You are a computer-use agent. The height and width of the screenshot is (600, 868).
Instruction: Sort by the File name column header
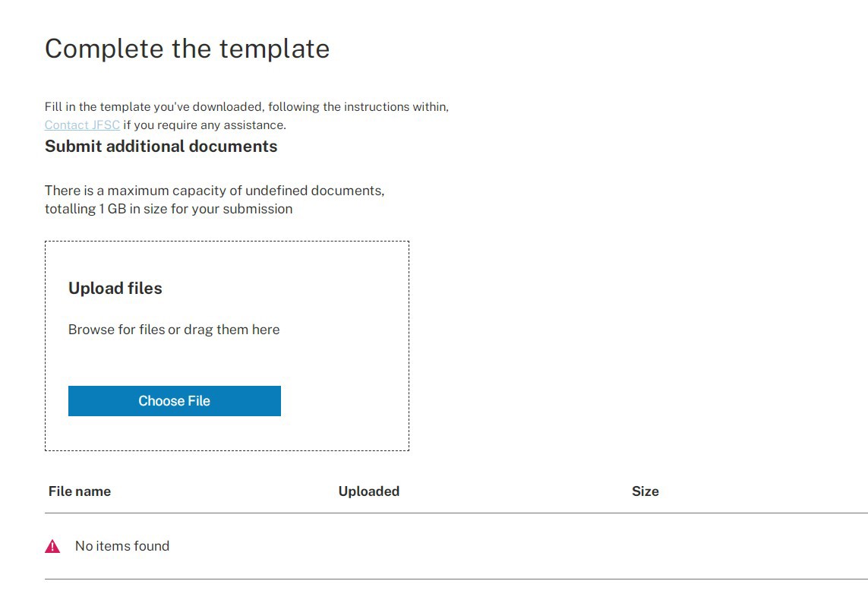pyautogui.click(x=80, y=491)
